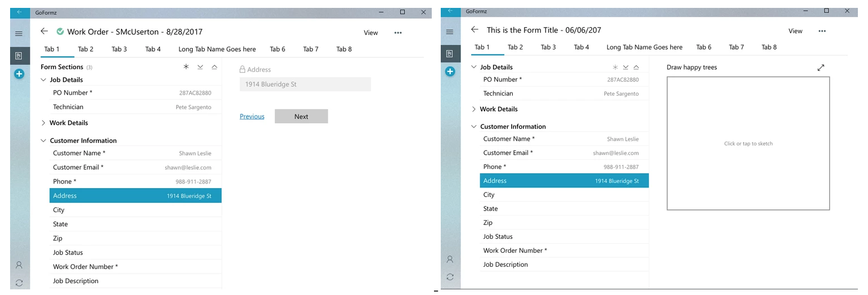The height and width of the screenshot is (295, 868).
Task: Open user account icon in left window
Action: 19,265
